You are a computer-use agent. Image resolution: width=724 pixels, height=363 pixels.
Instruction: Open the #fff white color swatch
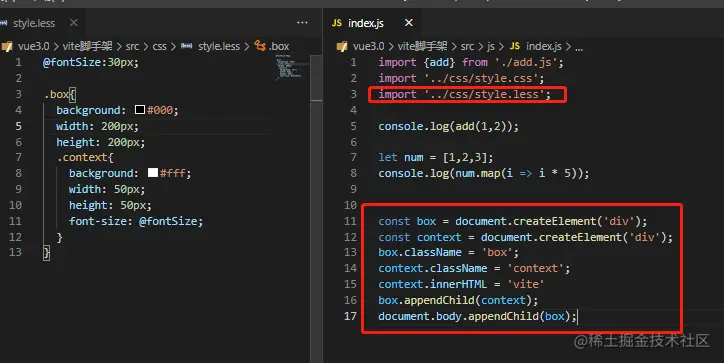pyautogui.click(x=153, y=173)
